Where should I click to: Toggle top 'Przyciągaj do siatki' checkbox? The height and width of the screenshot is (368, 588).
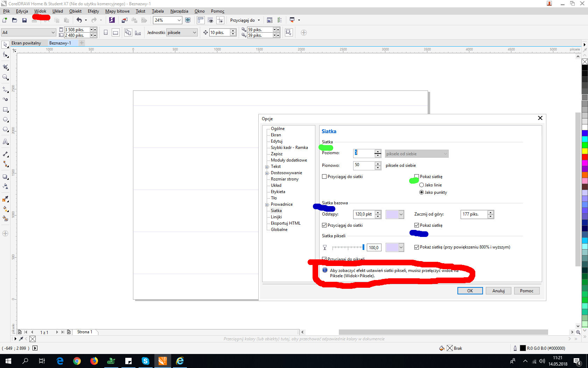click(x=324, y=177)
